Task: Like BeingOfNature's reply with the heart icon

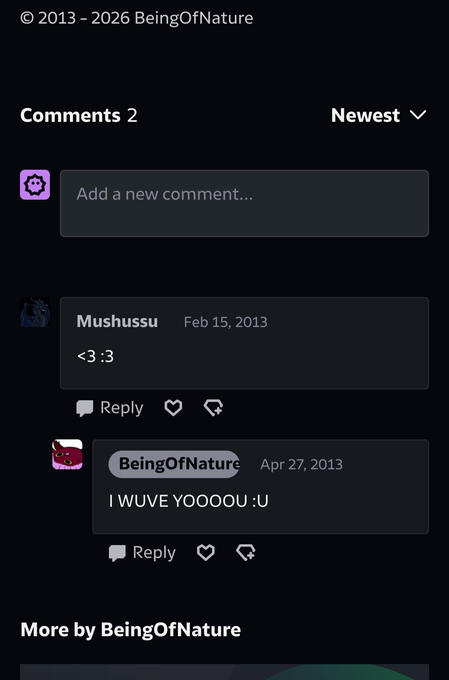Action: (x=206, y=552)
